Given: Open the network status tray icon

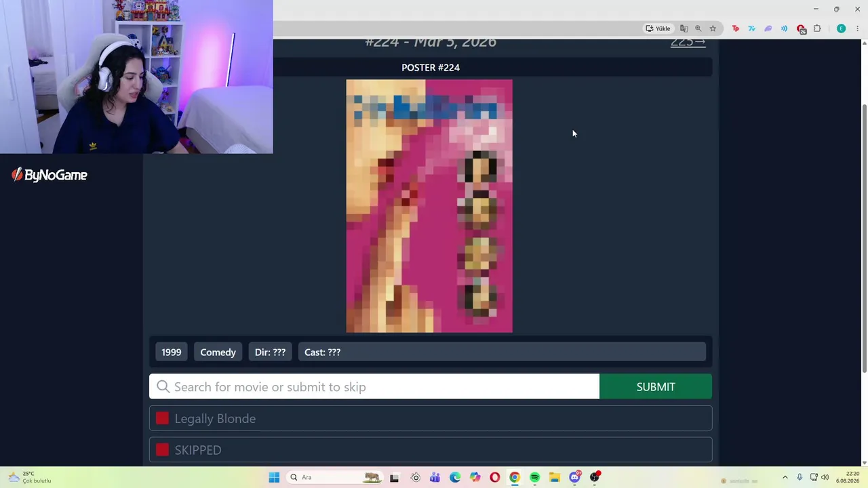Looking at the screenshot, I should 814,477.
